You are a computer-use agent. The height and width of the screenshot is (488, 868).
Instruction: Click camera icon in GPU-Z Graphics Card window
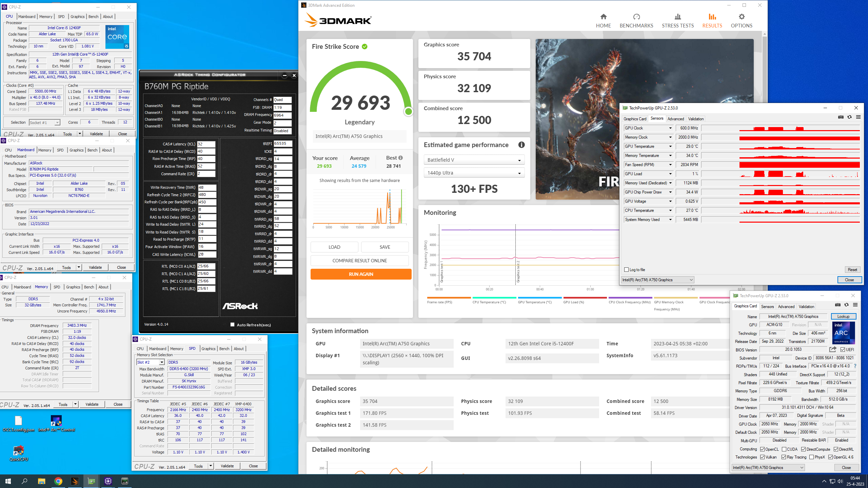tap(838, 305)
